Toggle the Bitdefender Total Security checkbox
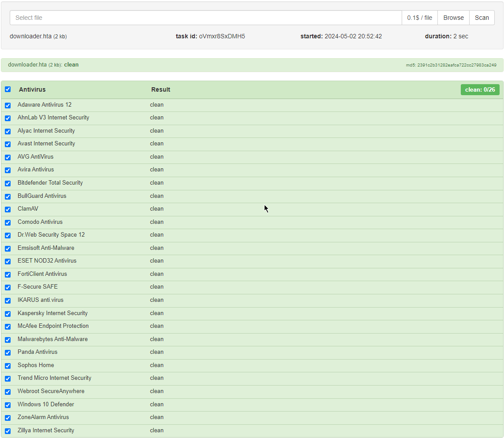This screenshot has width=504, height=438. (7, 183)
